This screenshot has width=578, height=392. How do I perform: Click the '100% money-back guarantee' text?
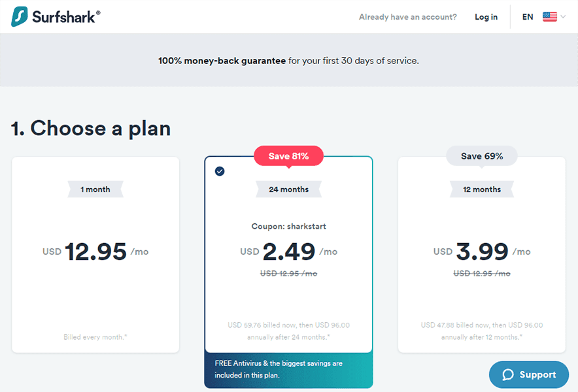click(222, 61)
